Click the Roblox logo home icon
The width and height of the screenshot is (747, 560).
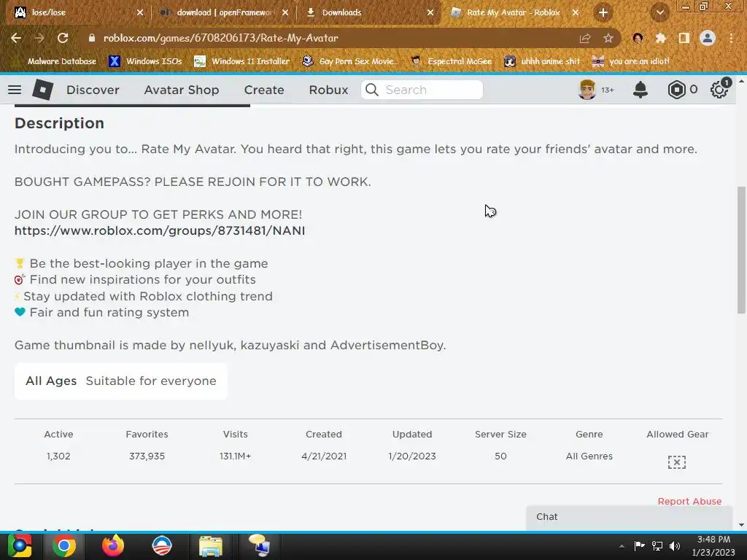point(42,90)
